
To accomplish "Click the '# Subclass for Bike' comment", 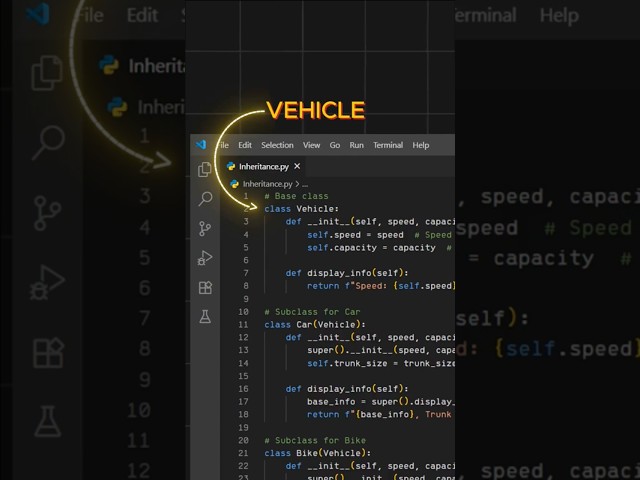I will [315, 440].
